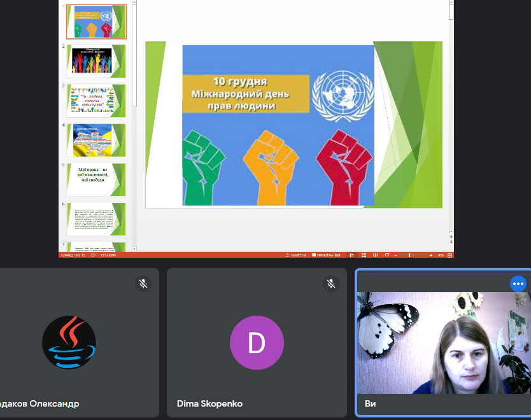Click the 'Русский' language indicator
This screenshot has height=420, width=531.
pos(108,255)
